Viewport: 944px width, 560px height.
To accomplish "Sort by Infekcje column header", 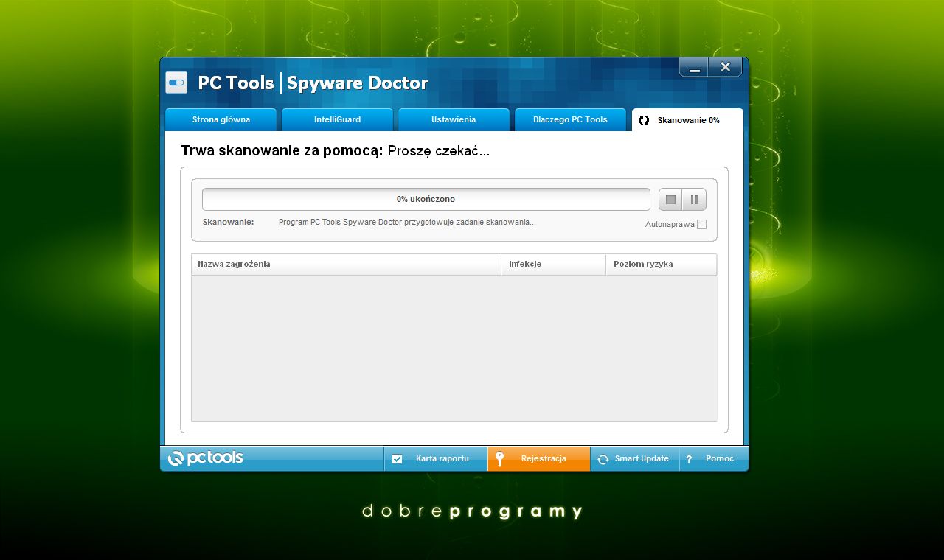I will pyautogui.click(x=553, y=264).
